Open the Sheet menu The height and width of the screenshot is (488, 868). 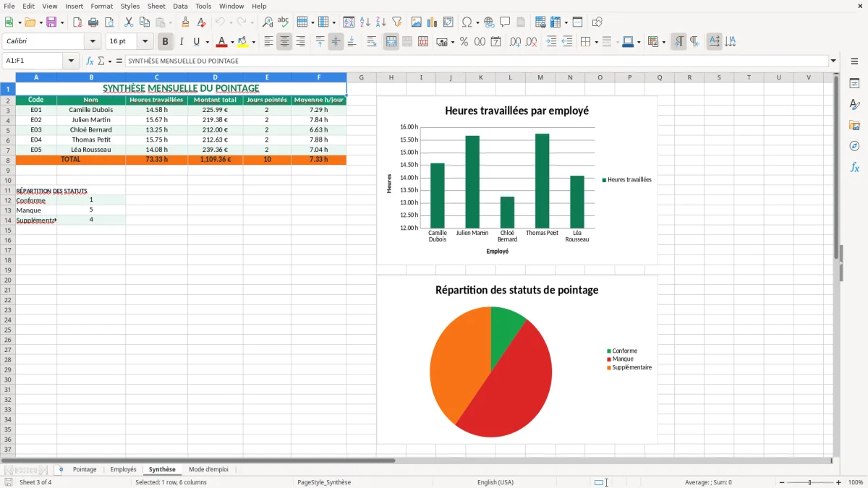[156, 6]
